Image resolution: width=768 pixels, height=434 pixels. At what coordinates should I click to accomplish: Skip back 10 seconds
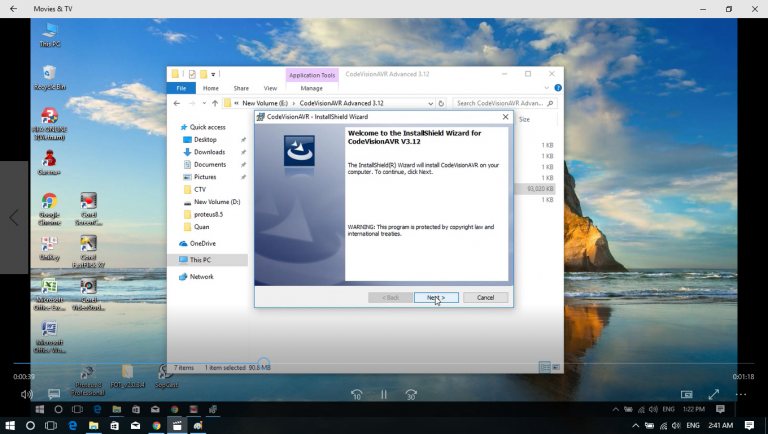click(357, 394)
